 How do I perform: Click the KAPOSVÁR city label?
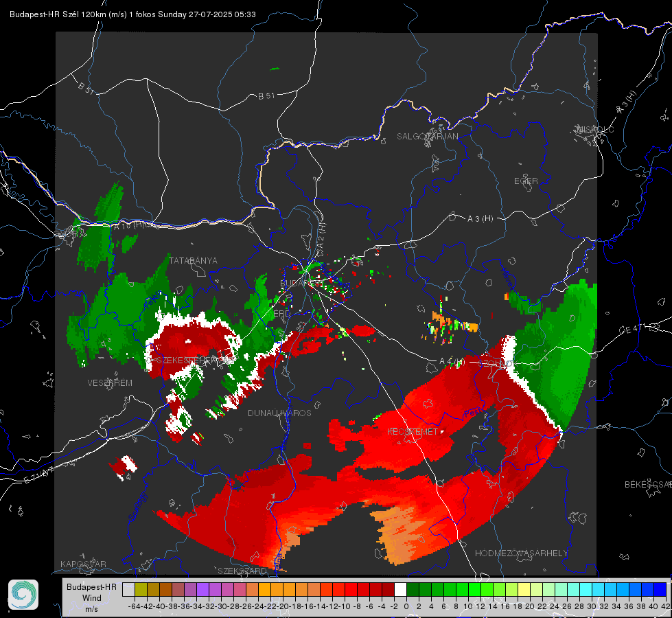pos(83,564)
